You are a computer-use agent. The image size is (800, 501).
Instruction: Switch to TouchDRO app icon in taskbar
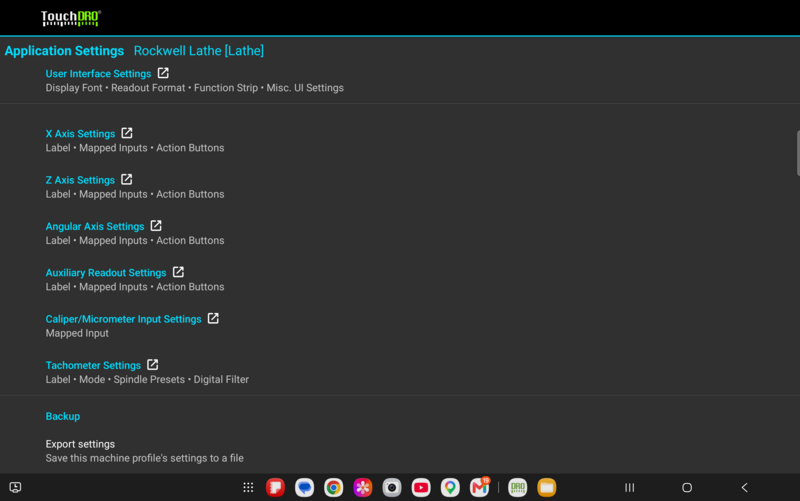pyautogui.click(x=518, y=488)
